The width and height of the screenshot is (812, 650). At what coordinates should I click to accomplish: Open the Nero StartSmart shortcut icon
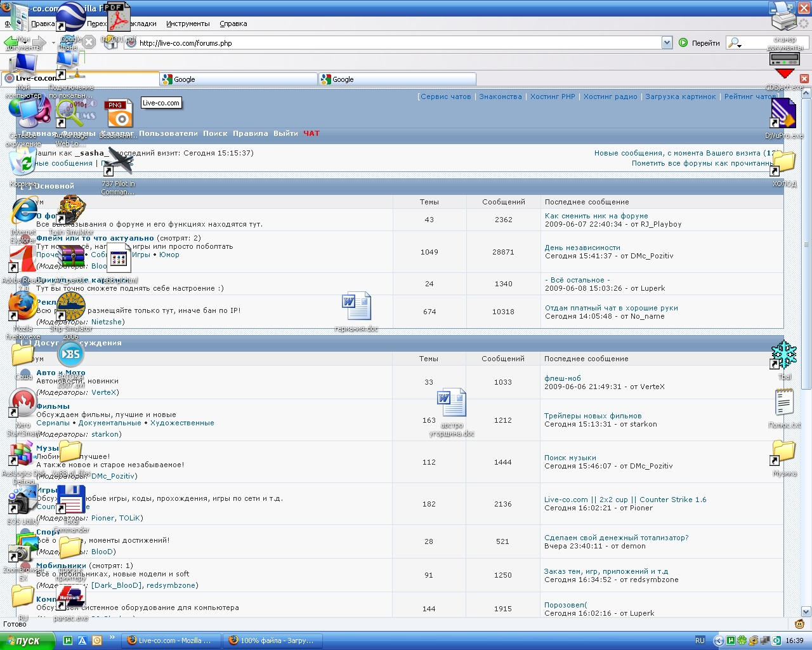click(23, 403)
